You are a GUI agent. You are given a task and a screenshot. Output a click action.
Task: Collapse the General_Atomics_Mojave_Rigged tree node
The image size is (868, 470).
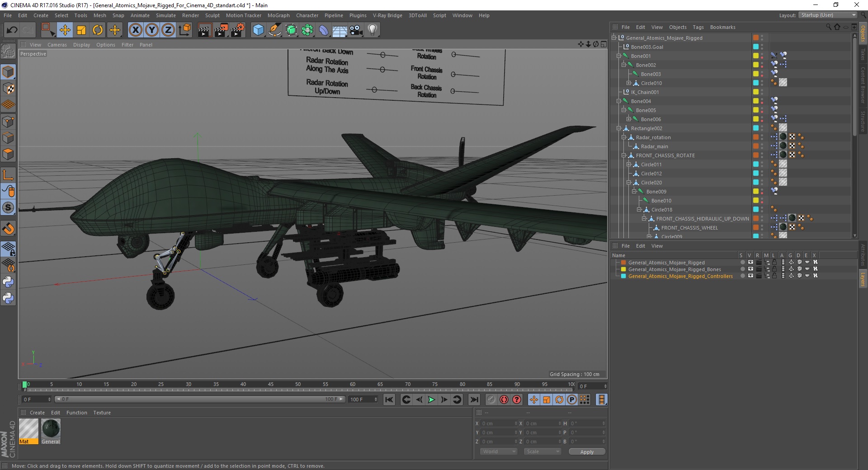[613, 38]
